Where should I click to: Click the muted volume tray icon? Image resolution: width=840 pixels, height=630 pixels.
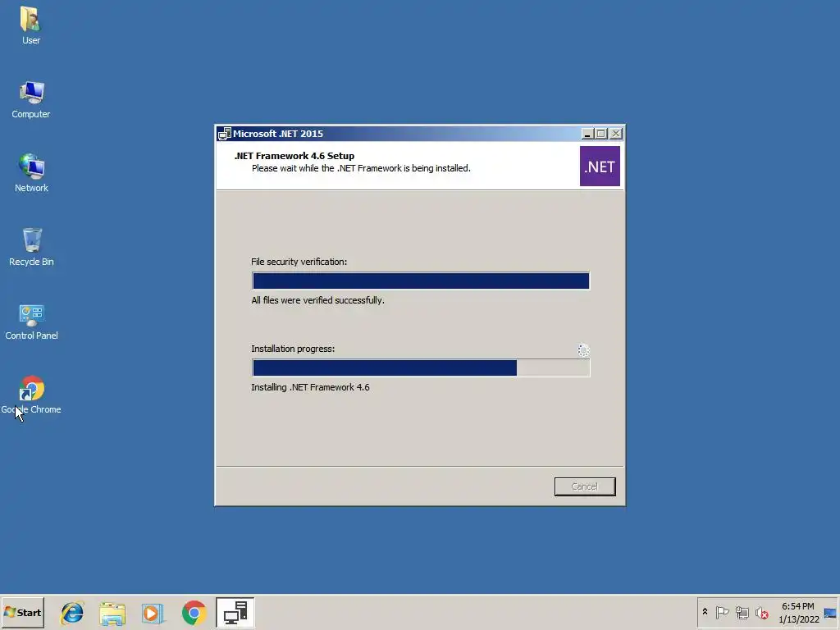[x=761, y=612]
